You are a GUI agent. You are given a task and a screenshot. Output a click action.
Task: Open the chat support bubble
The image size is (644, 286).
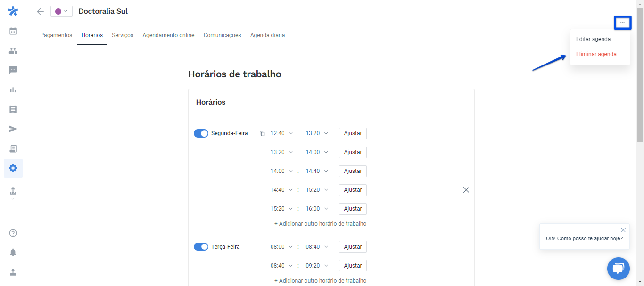point(618,269)
